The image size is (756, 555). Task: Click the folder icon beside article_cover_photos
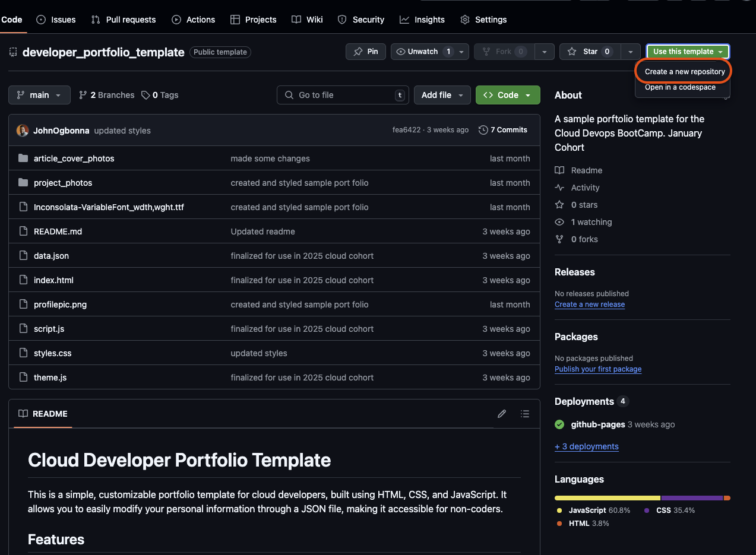tap(23, 158)
